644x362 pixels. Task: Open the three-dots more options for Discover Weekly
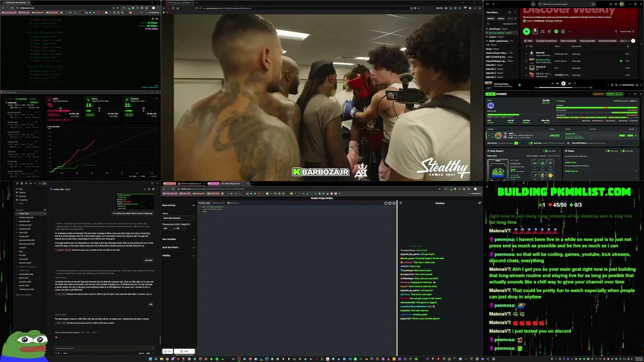(570, 31)
